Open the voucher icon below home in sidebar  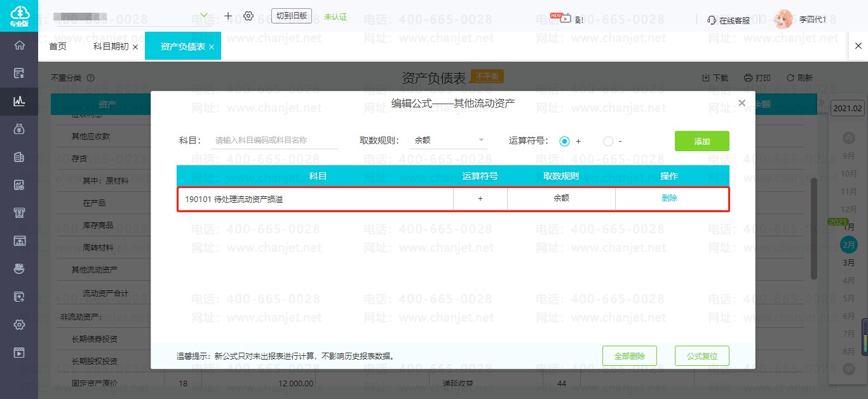point(19,73)
